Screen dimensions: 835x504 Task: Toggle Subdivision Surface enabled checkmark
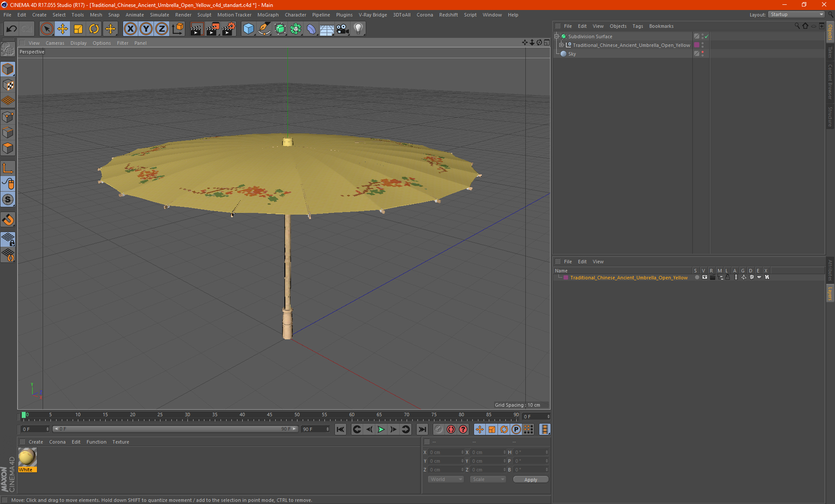tap(707, 36)
